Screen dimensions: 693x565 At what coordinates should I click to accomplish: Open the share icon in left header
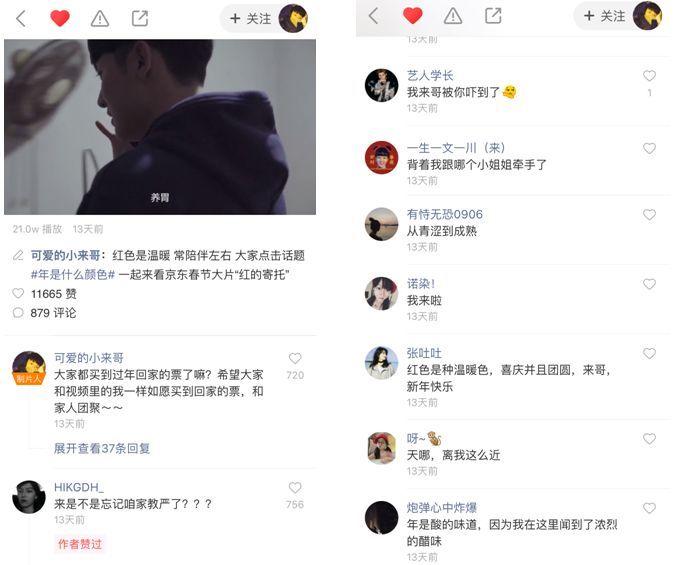(140, 18)
